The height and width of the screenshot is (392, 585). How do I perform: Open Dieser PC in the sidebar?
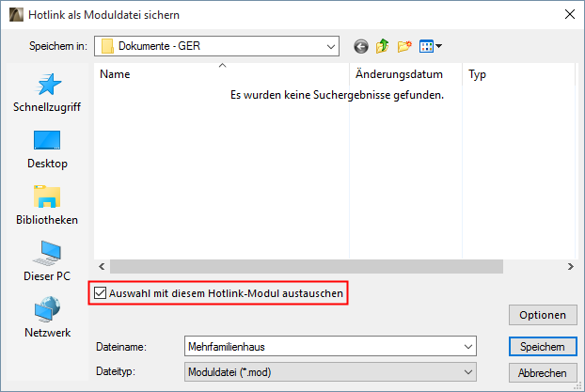click(47, 261)
